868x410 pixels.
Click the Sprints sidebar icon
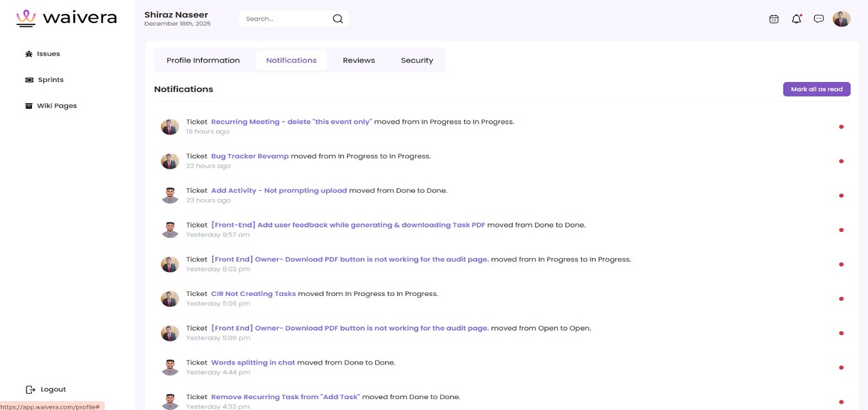29,80
